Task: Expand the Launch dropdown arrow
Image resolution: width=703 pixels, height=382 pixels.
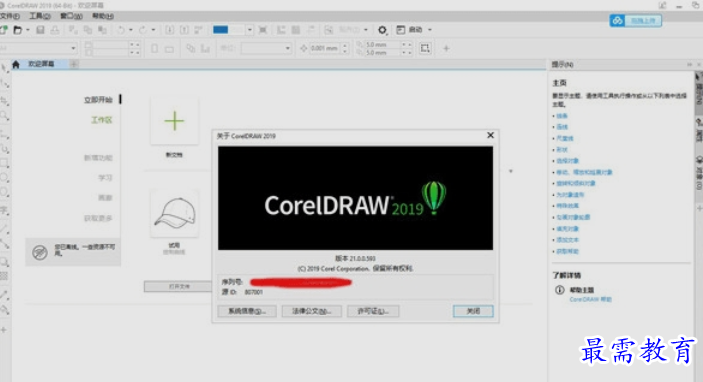Action: pos(430,30)
